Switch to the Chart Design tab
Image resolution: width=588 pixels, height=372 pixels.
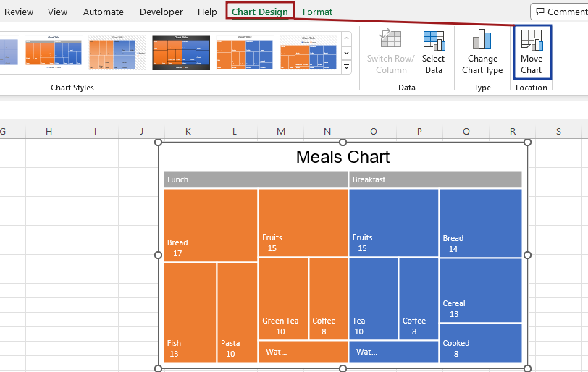pos(260,12)
